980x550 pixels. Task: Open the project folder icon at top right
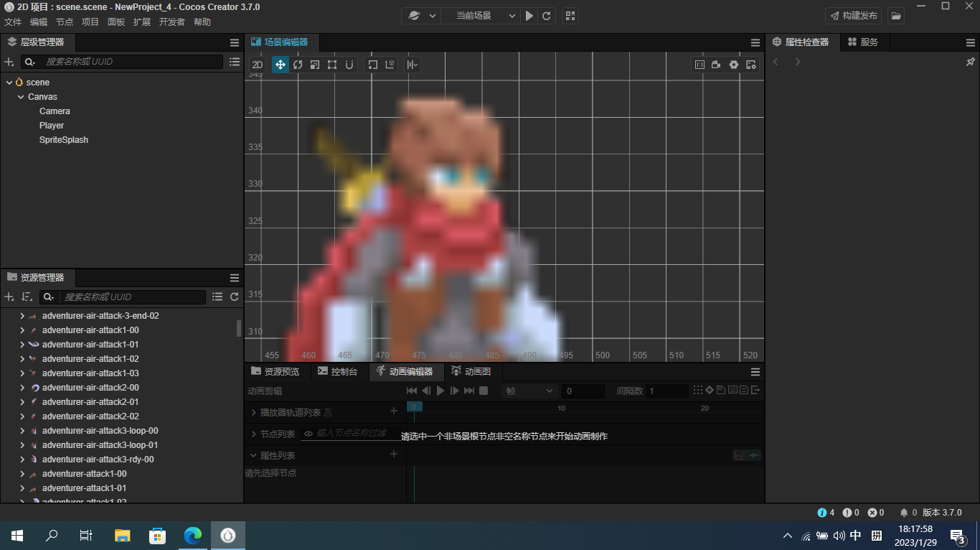(896, 16)
